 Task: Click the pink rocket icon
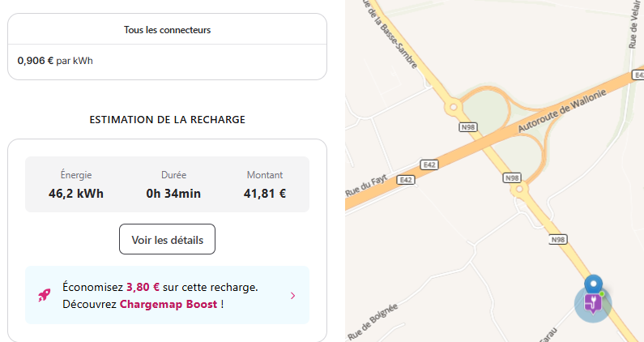[x=45, y=295]
